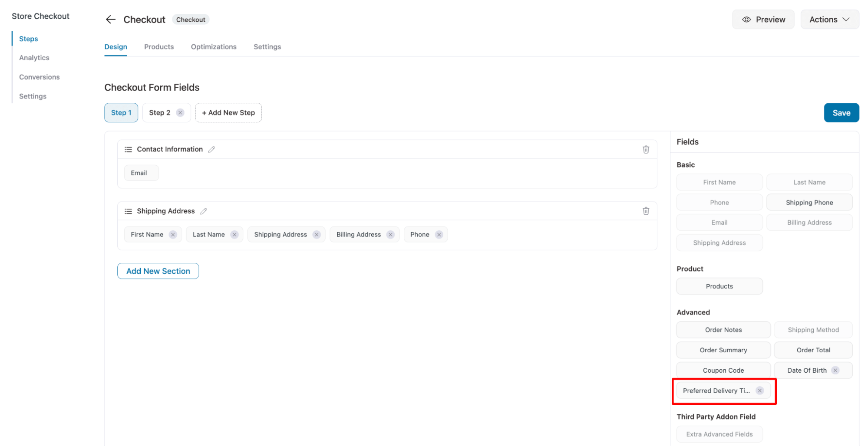Edit the Shipping Address section name with the pencil
This screenshot has height=446, width=868.
click(x=204, y=211)
